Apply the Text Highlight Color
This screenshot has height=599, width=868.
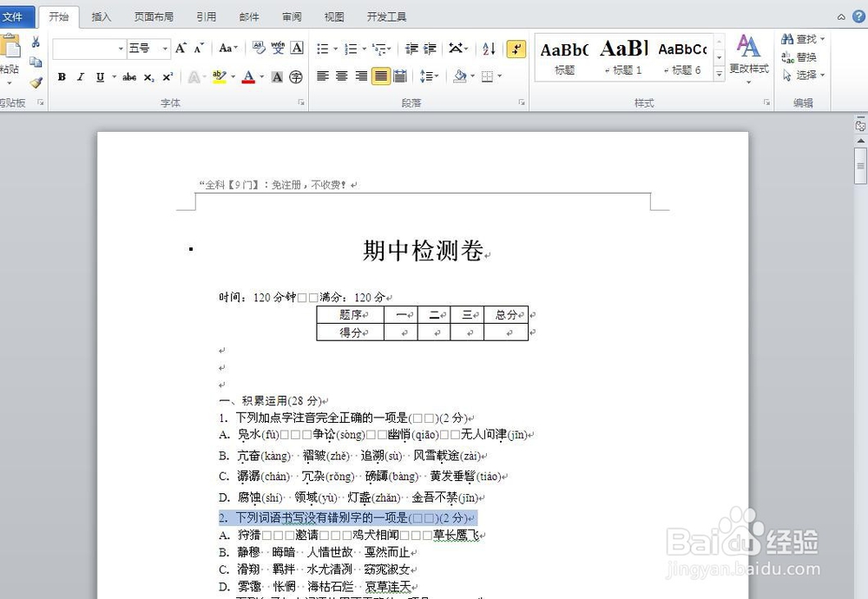pyautogui.click(x=218, y=76)
